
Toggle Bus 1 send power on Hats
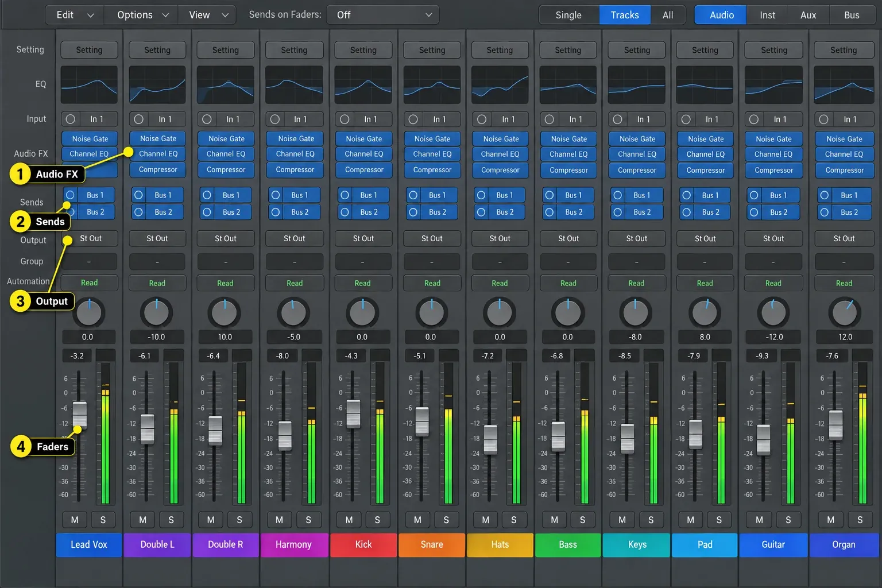(481, 195)
